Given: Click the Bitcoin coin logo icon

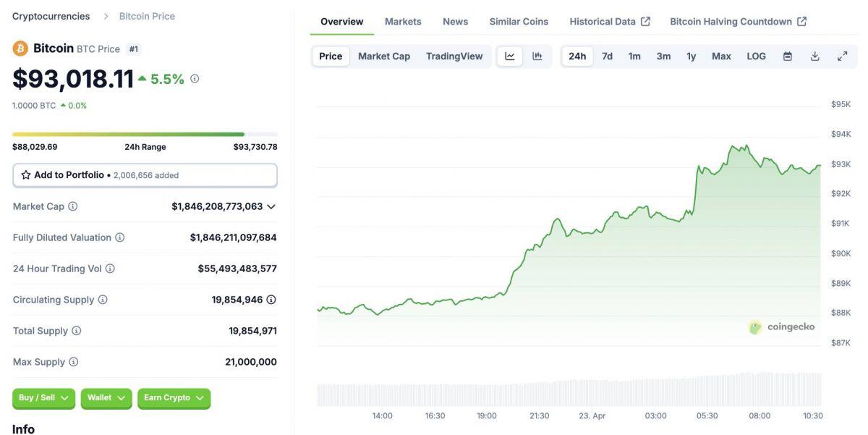Looking at the screenshot, I should coord(17,48).
